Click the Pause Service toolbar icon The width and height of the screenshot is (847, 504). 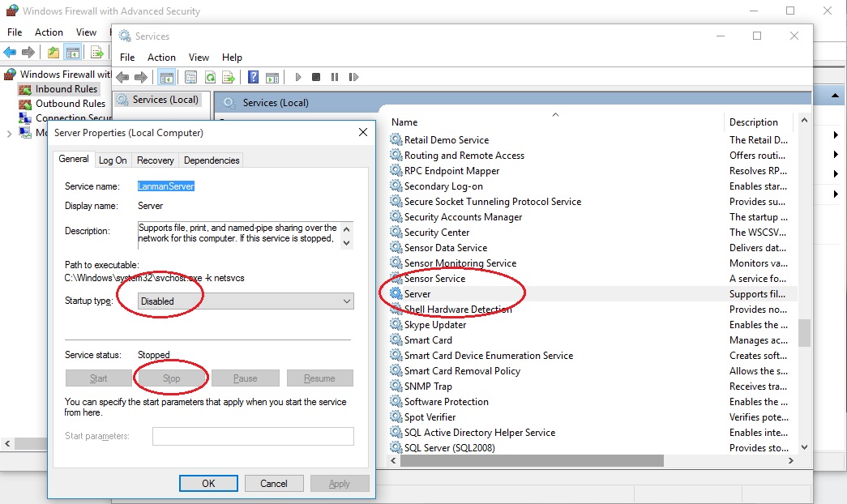coord(335,77)
